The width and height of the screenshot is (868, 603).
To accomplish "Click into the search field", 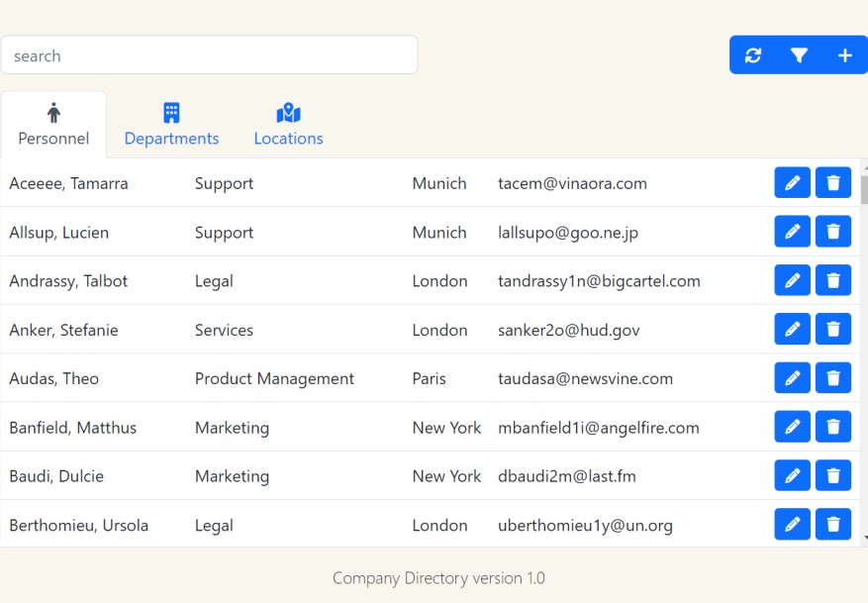I will point(209,55).
